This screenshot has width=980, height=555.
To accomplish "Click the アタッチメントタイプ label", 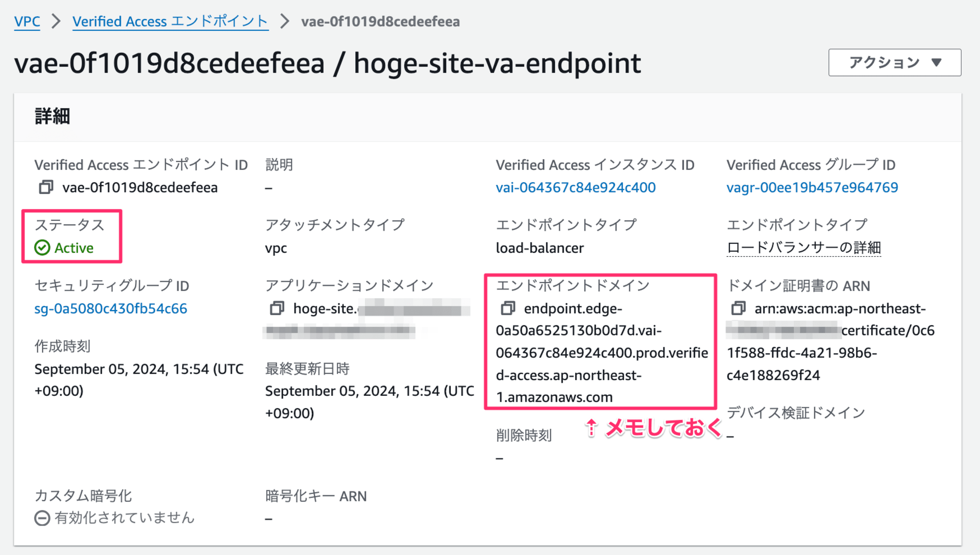I will tap(335, 225).
